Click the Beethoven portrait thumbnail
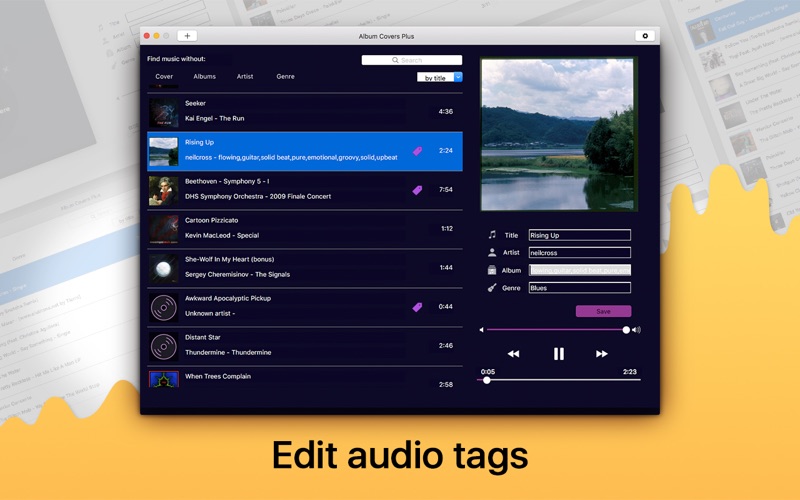 pyautogui.click(x=164, y=190)
